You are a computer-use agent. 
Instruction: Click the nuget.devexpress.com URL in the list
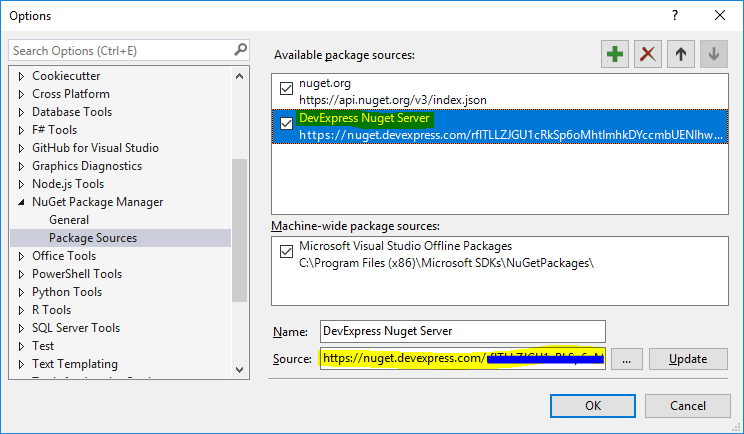point(511,135)
